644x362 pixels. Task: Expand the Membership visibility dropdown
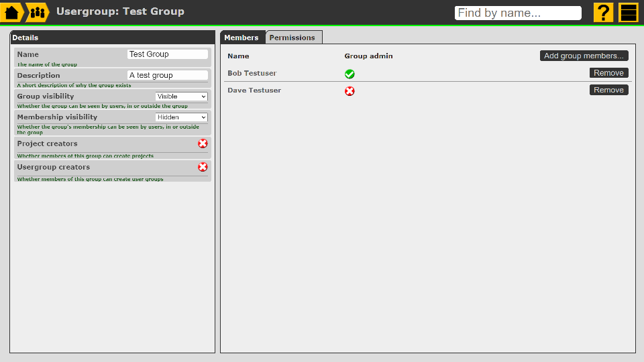tap(181, 117)
